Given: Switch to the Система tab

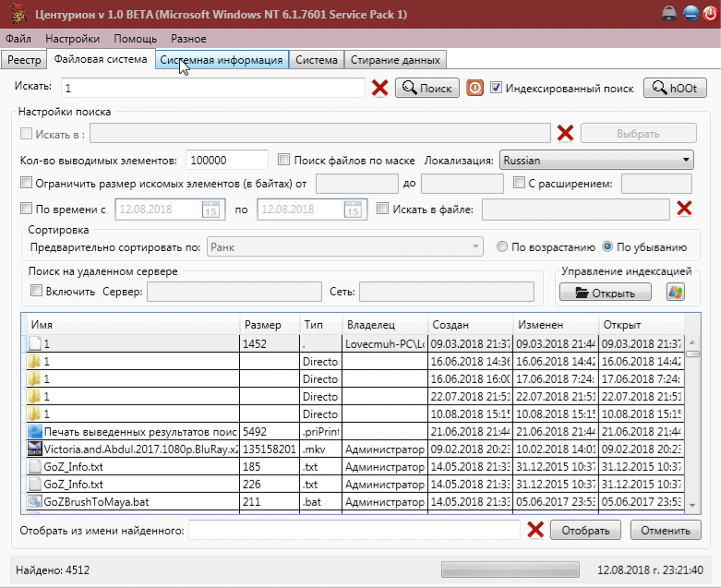Looking at the screenshot, I should 317,60.
